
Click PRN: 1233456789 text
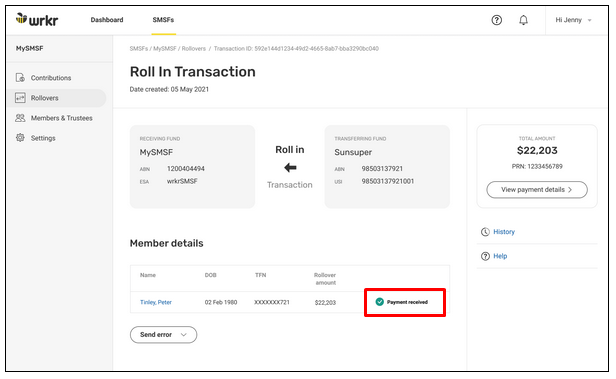point(537,167)
